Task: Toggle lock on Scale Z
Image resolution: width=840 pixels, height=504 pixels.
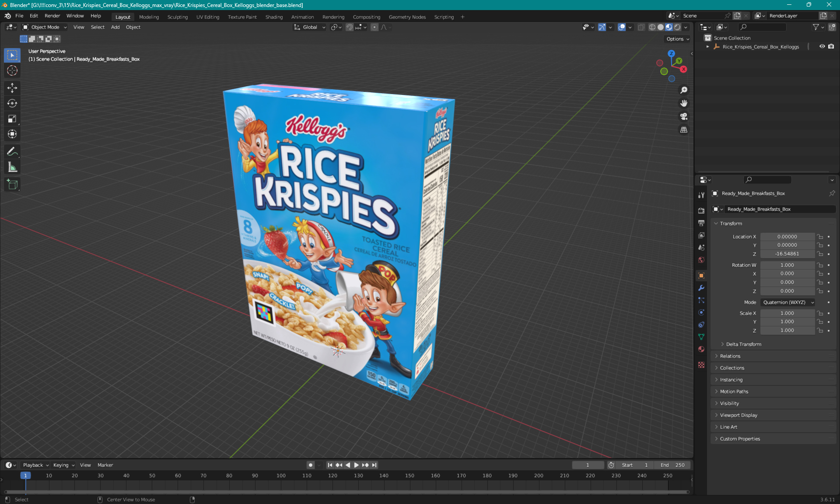Action: [820, 330]
